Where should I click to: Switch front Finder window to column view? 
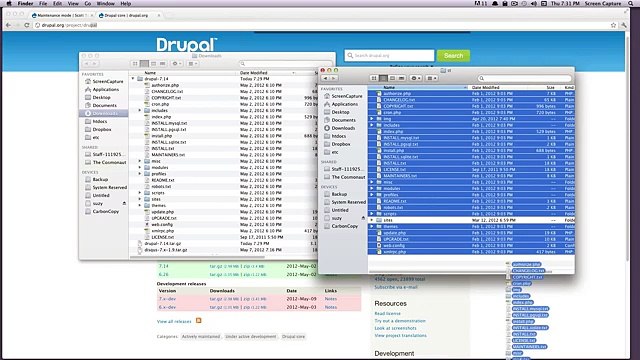[x=392, y=78]
